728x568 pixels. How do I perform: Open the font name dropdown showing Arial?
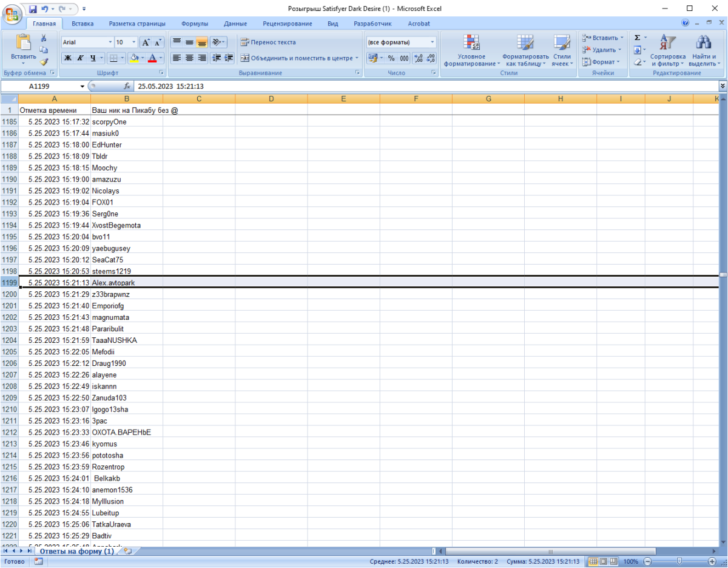(110, 42)
